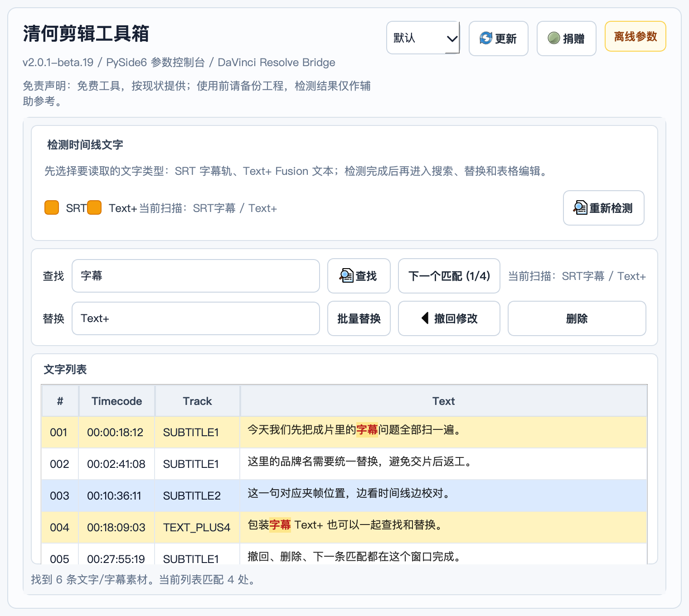The height and width of the screenshot is (616, 689).
Task: Click the # column header
Action: 60,401
